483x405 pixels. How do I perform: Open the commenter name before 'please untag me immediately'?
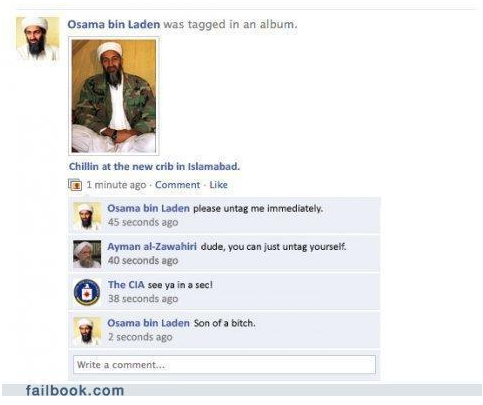tap(148, 208)
